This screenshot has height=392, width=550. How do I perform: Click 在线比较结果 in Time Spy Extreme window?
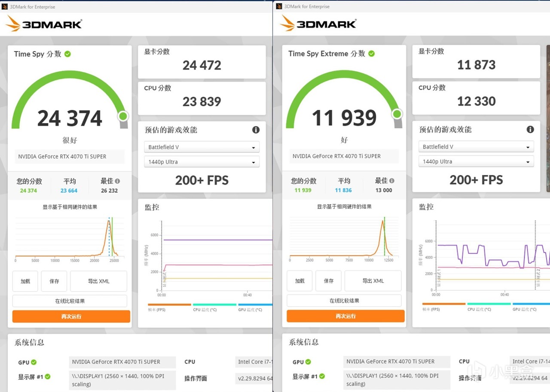(x=344, y=301)
